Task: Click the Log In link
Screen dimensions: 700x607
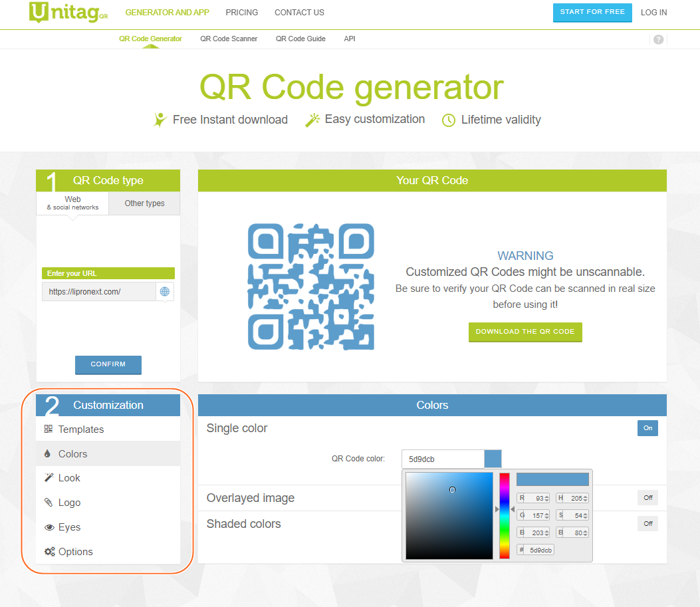Action: coord(653,13)
